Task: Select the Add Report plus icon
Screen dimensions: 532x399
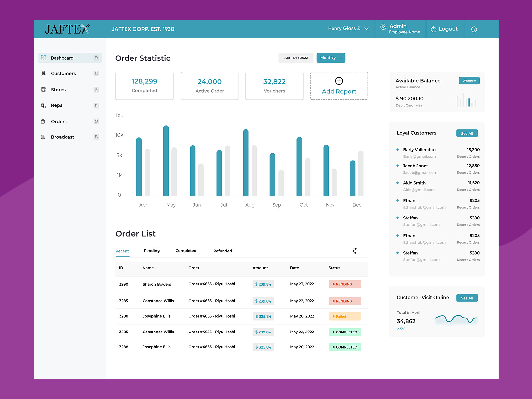Action: pos(339,81)
